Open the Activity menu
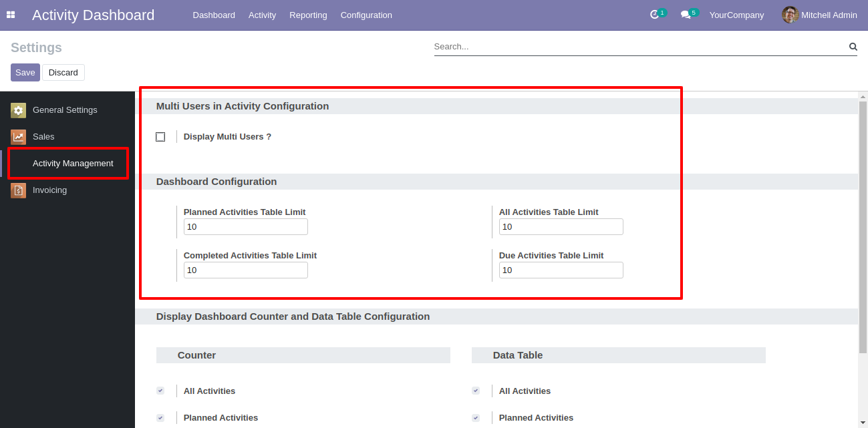This screenshot has width=868, height=428. [262, 15]
